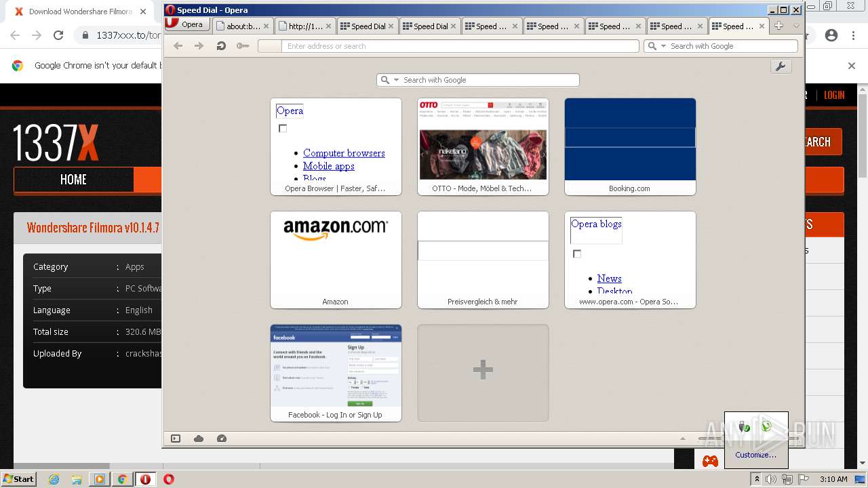
Task: Click the second Opera taskbar icon
Action: tap(169, 479)
